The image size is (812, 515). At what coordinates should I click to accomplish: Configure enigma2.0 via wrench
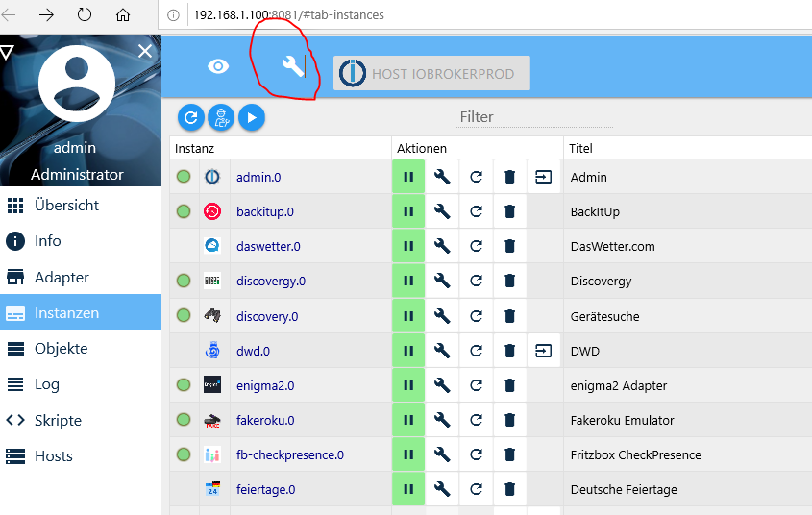tap(442, 385)
